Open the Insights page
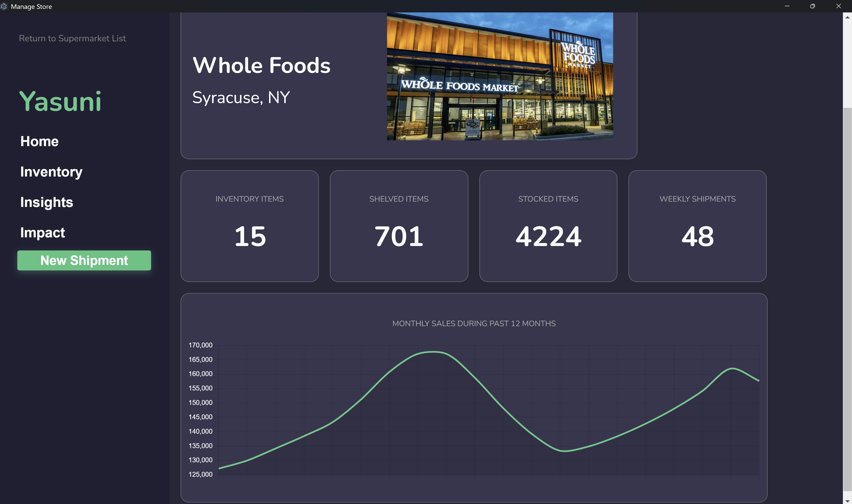Image resolution: width=852 pixels, height=504 pixels. point(47,202)
